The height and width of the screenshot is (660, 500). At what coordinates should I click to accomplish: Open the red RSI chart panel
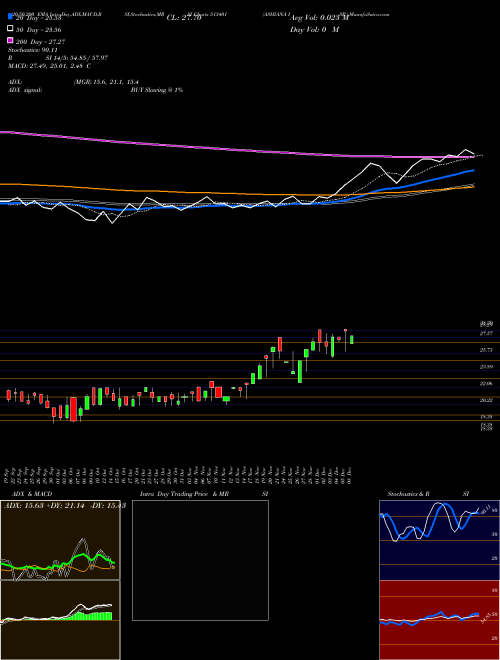pyautogui.click(x=439, y=620)
